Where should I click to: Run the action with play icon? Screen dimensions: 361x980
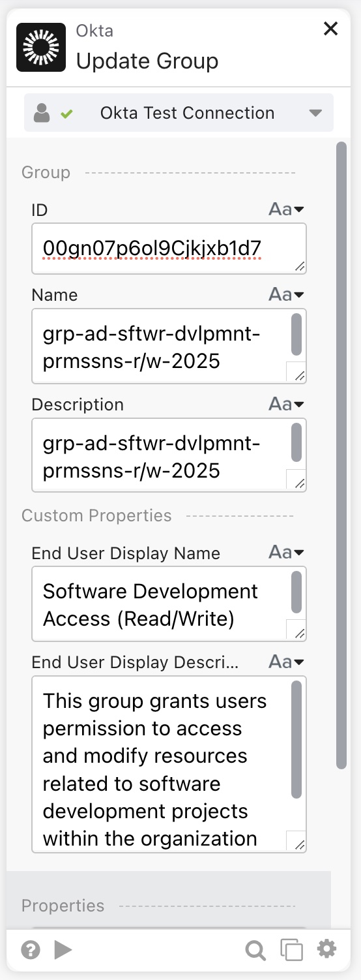63,950
